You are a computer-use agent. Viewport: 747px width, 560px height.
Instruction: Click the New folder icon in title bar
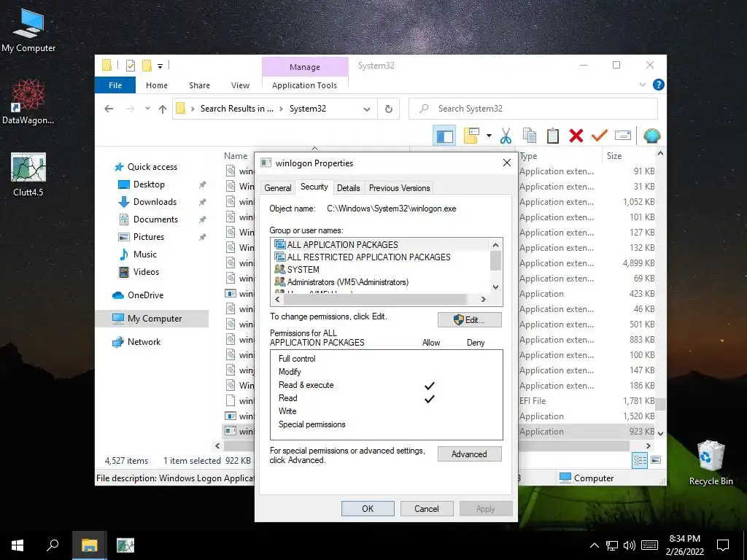(147, 66)
